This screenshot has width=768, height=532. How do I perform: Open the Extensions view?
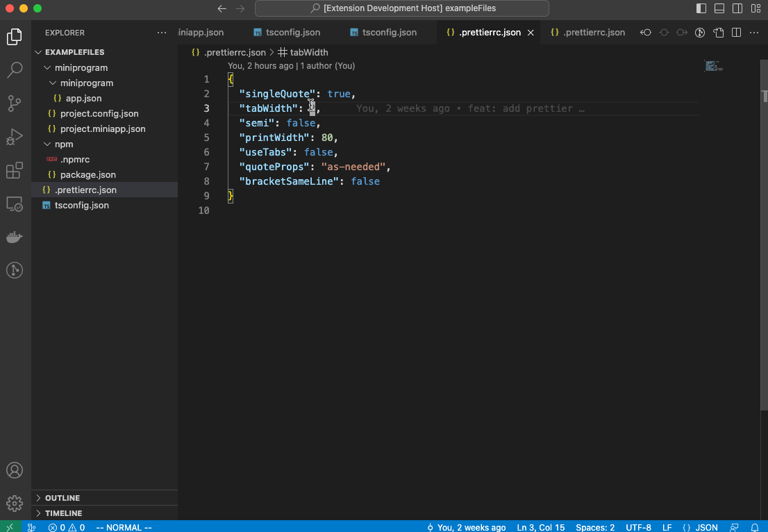[x=15, y=170]
